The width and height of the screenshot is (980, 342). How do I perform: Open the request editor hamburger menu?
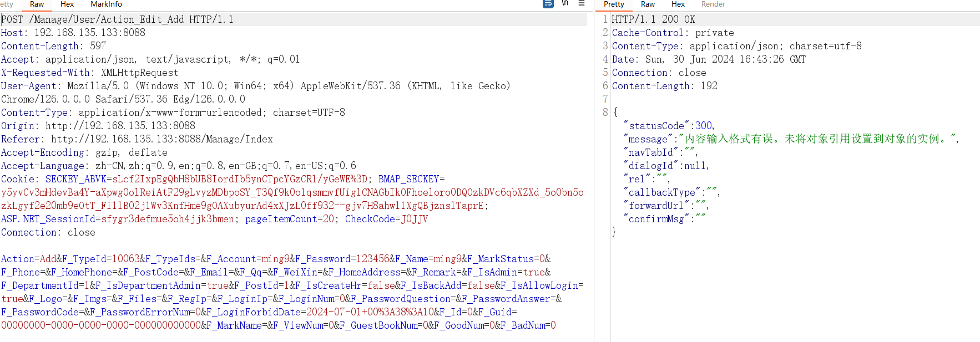[x=581, y=3]
